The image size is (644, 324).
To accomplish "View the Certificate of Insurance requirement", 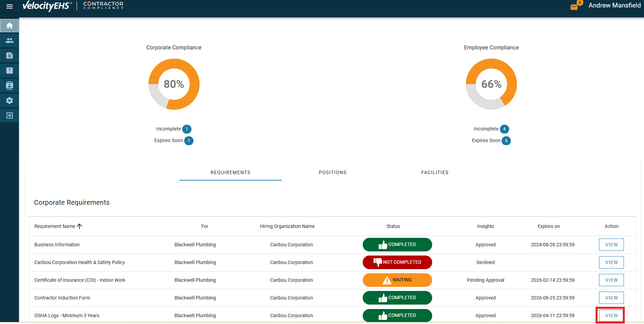I will pos(611,280).
